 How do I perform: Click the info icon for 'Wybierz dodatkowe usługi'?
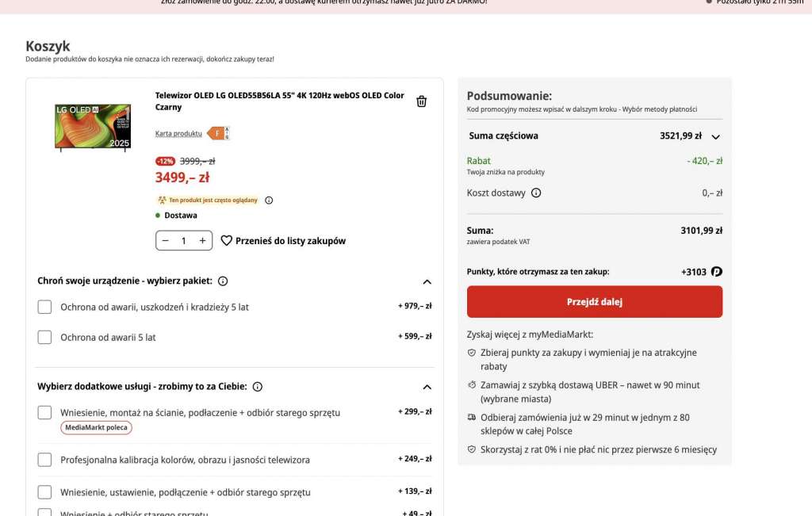tap(258, 387)
